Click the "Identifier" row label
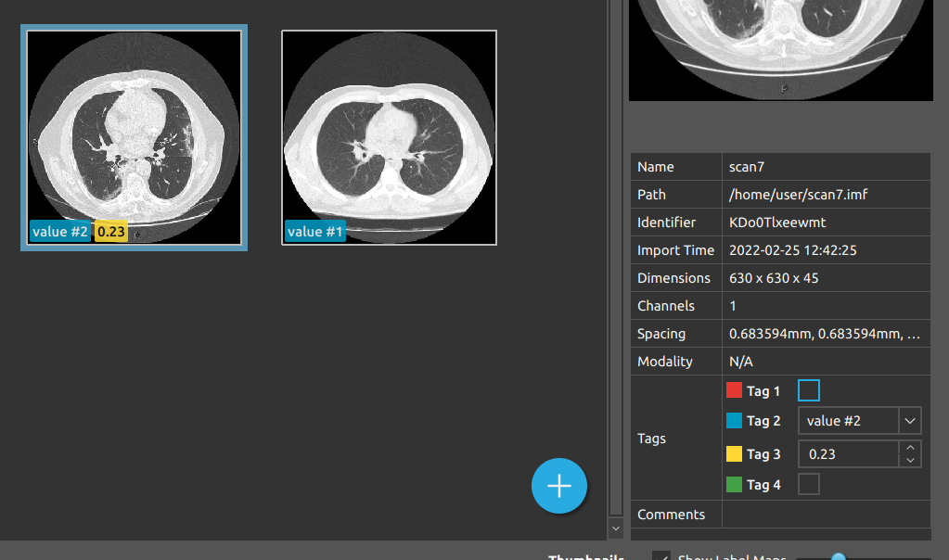 (x=666, y=223)
